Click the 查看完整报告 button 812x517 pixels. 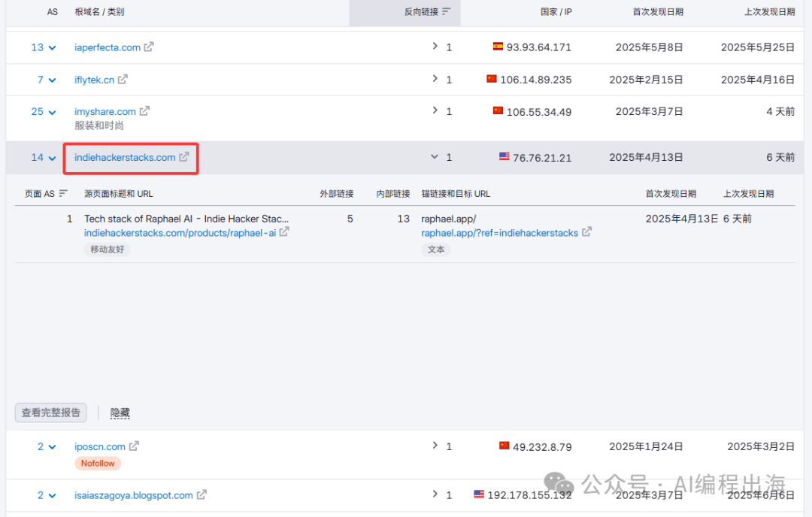(x=51, y=413)
